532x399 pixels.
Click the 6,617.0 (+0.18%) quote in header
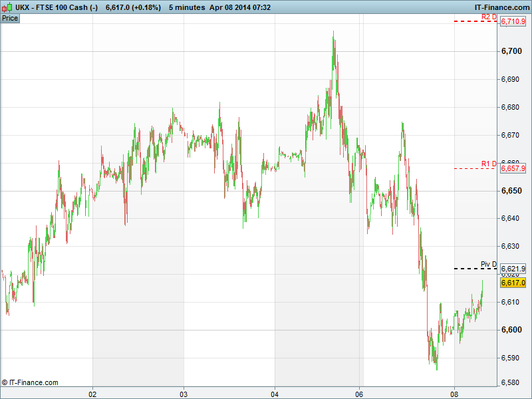[x=133, y=7]
